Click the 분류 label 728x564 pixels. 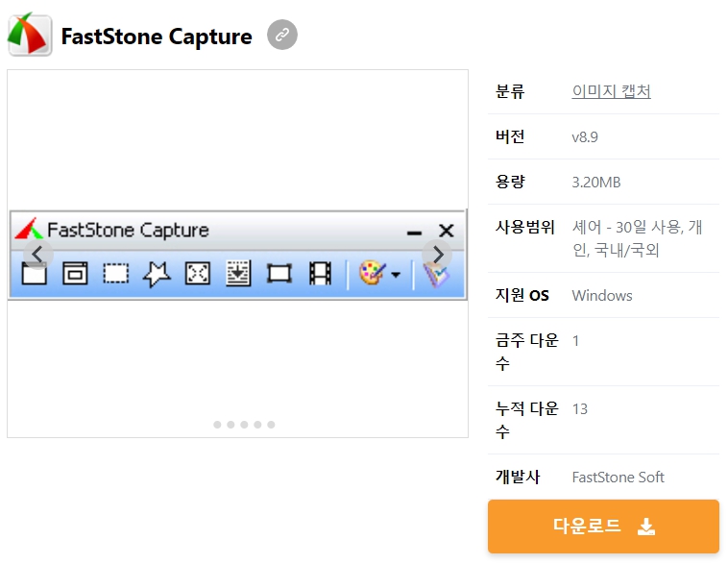point(510,91)
